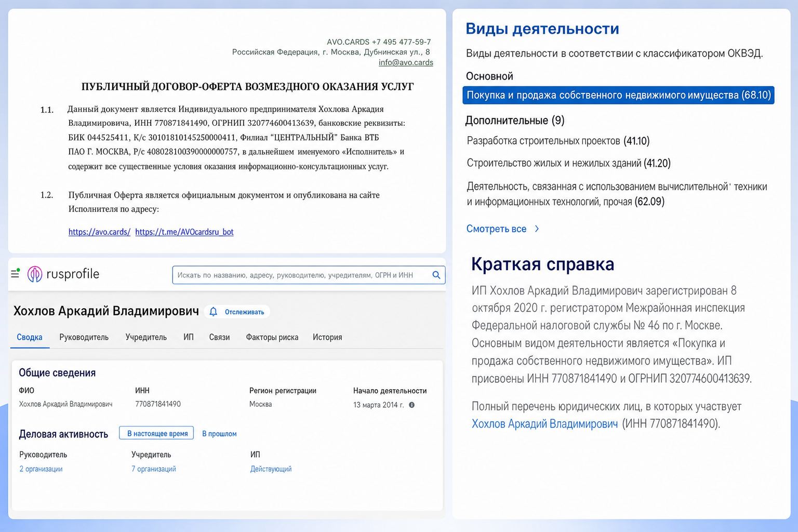798x532 pixels.
Task: Click the bell icon next to Отслеживать
Action: (213, 312)
